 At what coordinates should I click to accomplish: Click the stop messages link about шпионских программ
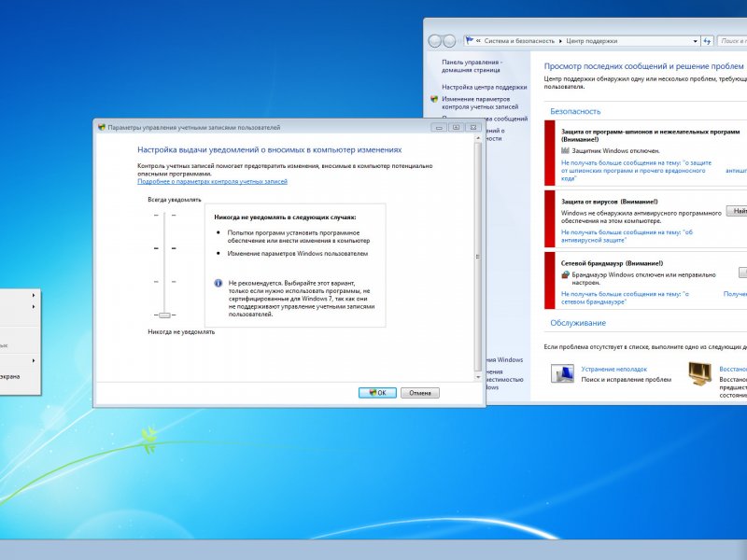tap(636, 171)
